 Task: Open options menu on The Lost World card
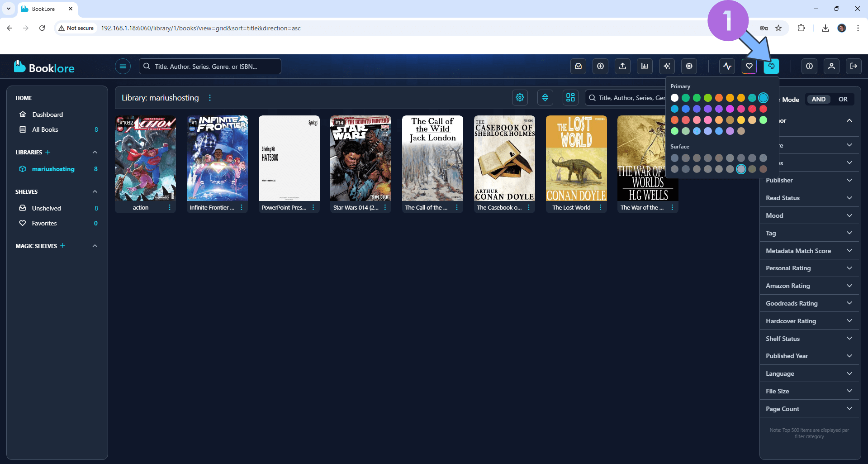pyautogui.click(x=601, y=207)
